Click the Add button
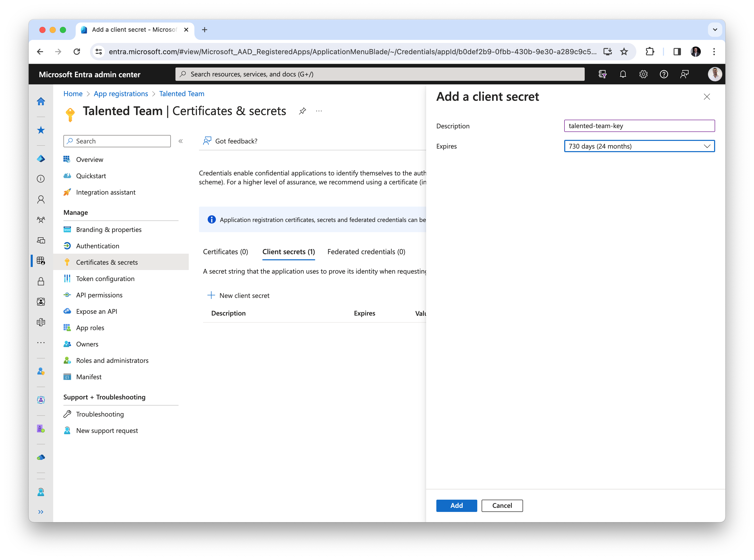 point(456,506)
